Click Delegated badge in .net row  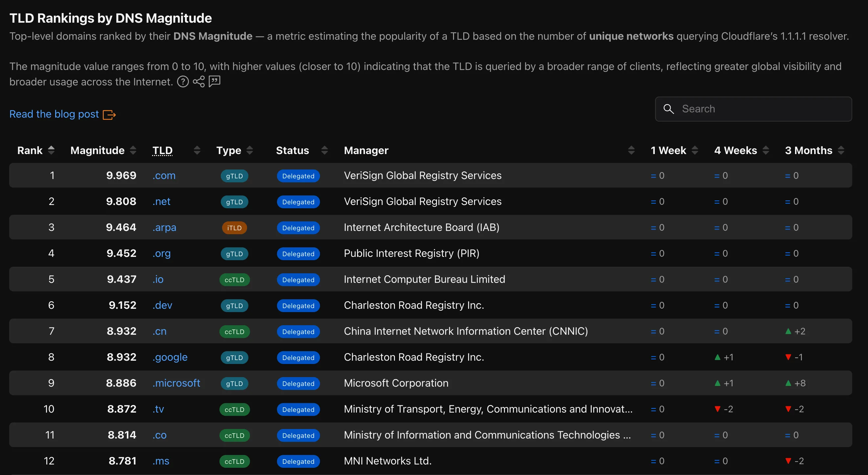(298, 202)
